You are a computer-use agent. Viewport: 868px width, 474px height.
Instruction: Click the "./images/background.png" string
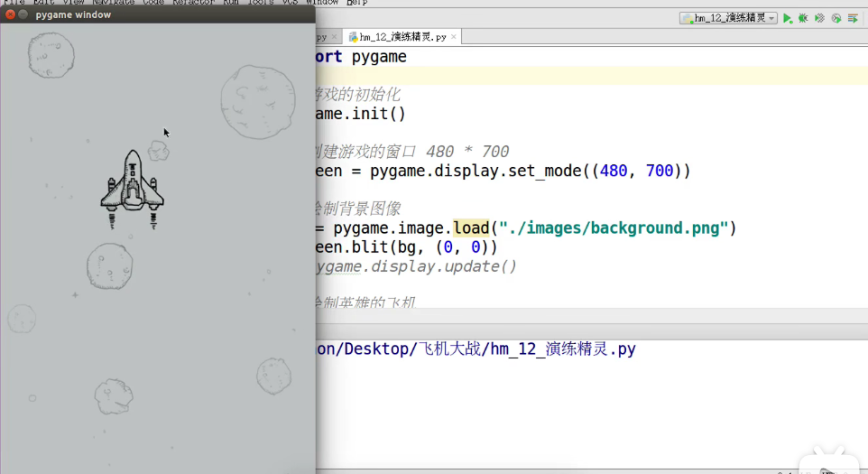click(614, 228)
